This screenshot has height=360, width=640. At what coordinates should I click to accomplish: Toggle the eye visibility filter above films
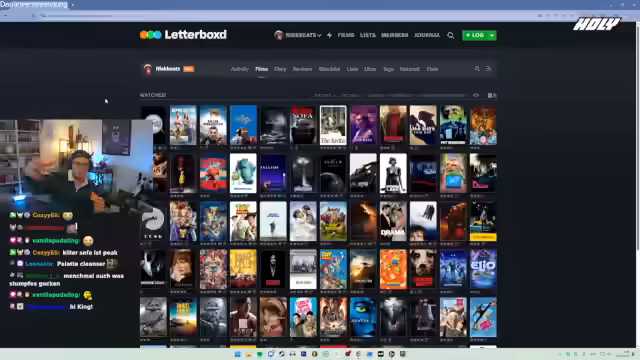476,95
